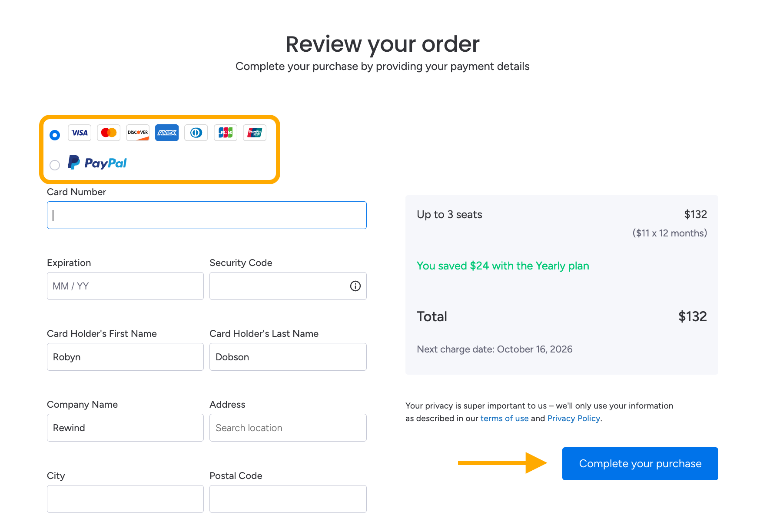Click the City input field
The image size is (770, 532).
125,499
